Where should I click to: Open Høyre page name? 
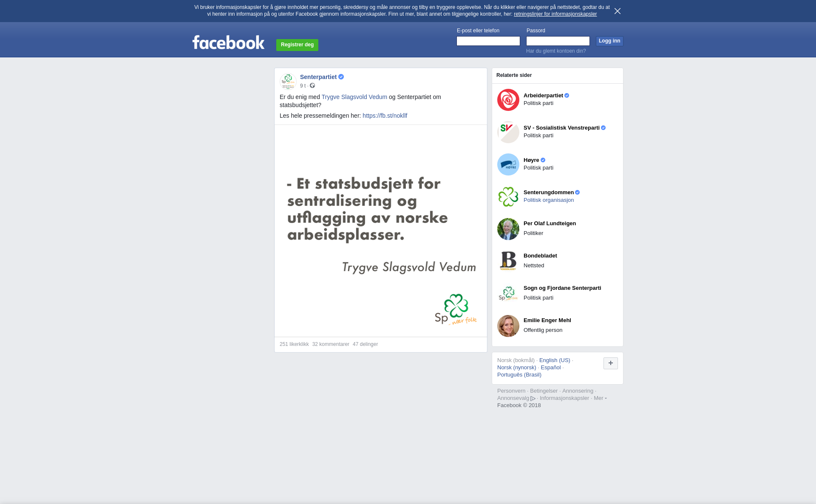(x=531, y=160)
